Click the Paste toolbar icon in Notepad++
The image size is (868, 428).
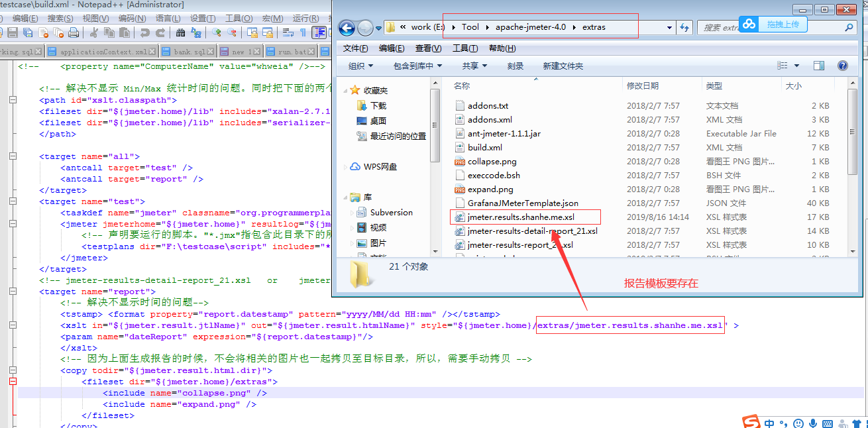click(x=125, y=32)
